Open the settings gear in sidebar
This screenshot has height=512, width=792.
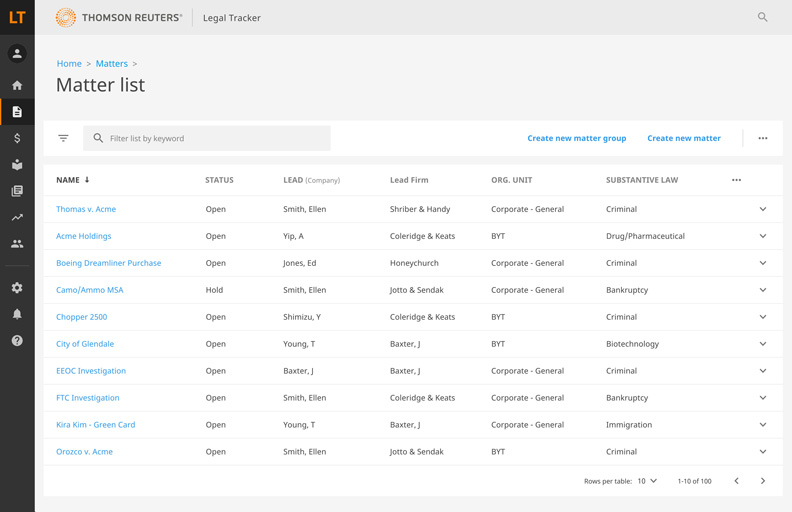click(x=17, y=288)
